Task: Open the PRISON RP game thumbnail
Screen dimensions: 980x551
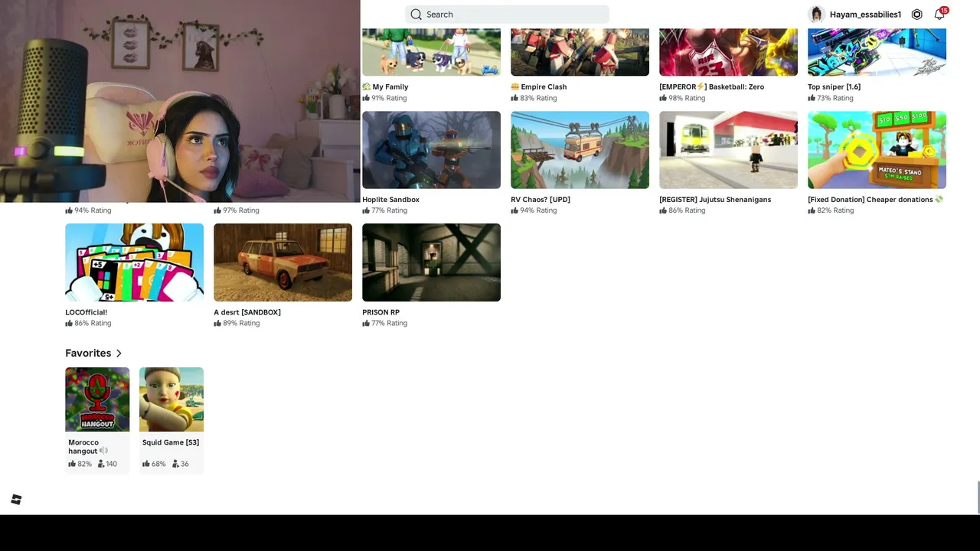Action: pos(431,262)
